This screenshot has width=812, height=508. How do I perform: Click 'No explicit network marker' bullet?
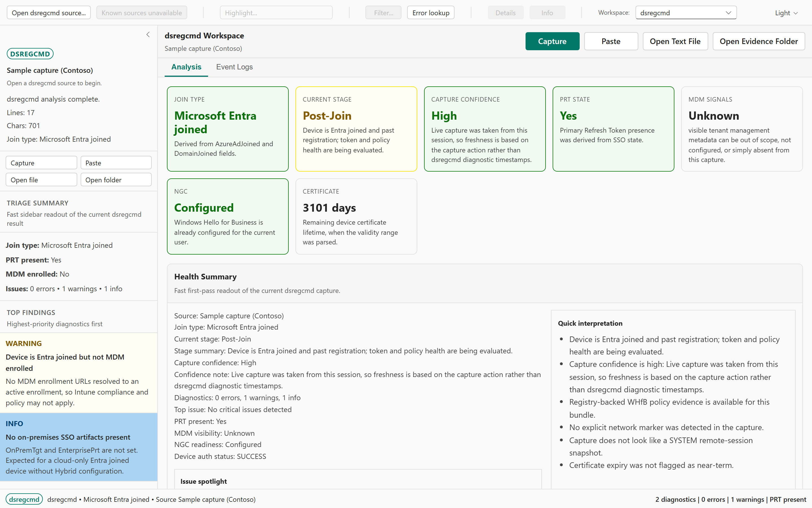click(667, 427)
